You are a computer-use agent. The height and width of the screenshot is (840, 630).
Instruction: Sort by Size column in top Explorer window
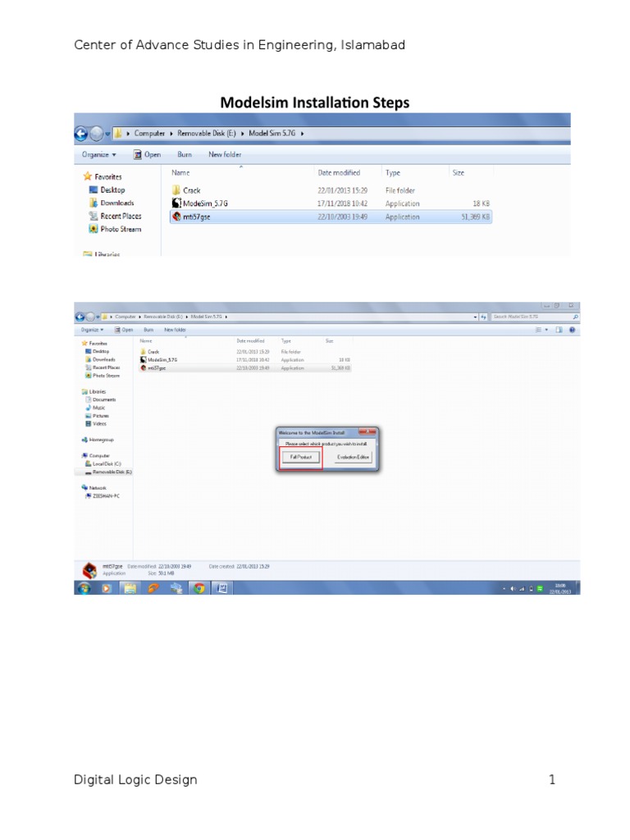click(458, 172)
